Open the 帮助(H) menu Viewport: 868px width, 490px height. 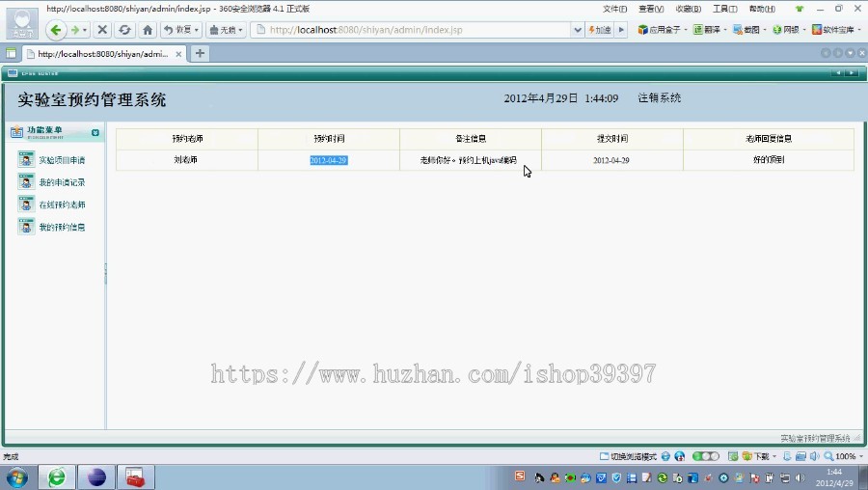pos(762,9)
